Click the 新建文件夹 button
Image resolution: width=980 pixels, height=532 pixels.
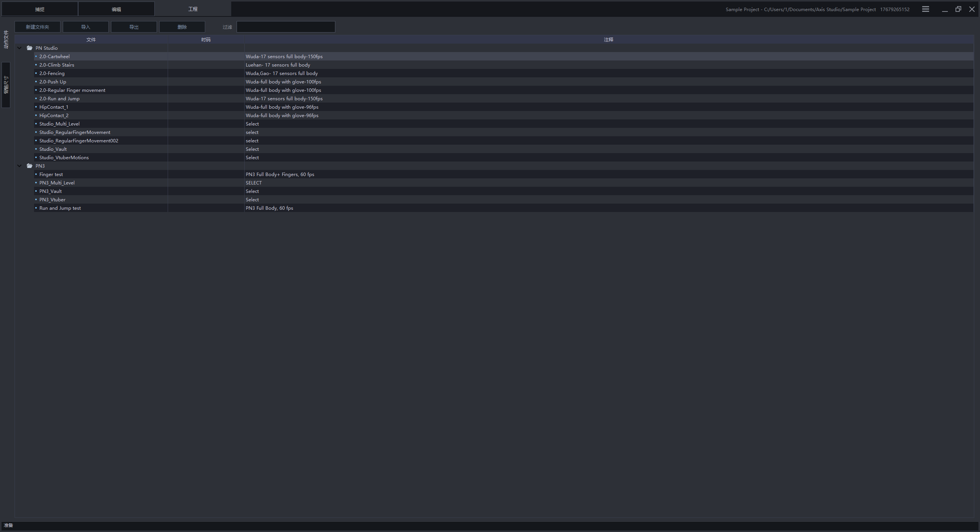coord(38,27)
